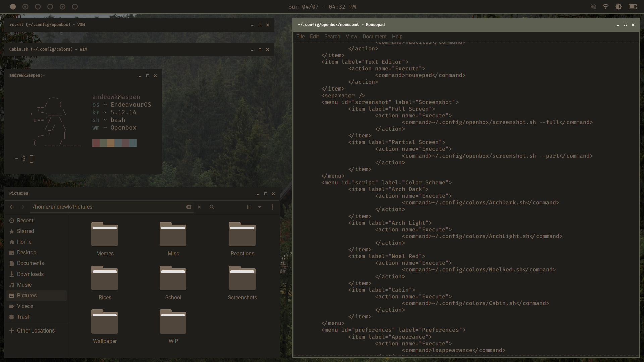Go back in file manager
Viewport: 644px width, 362px height.
[12, 207]
